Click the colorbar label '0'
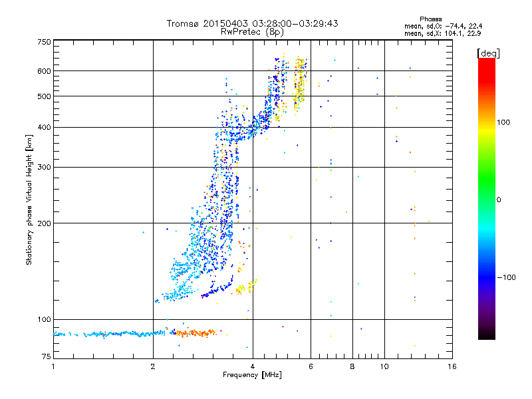This screenshot has width=532, height=399. click(499, 199)
